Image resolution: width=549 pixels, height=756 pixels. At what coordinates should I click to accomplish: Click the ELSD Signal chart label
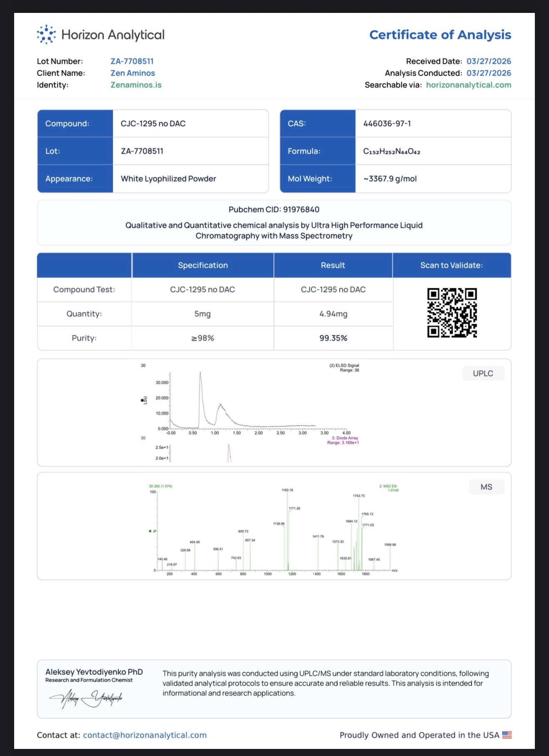(344, 367)
